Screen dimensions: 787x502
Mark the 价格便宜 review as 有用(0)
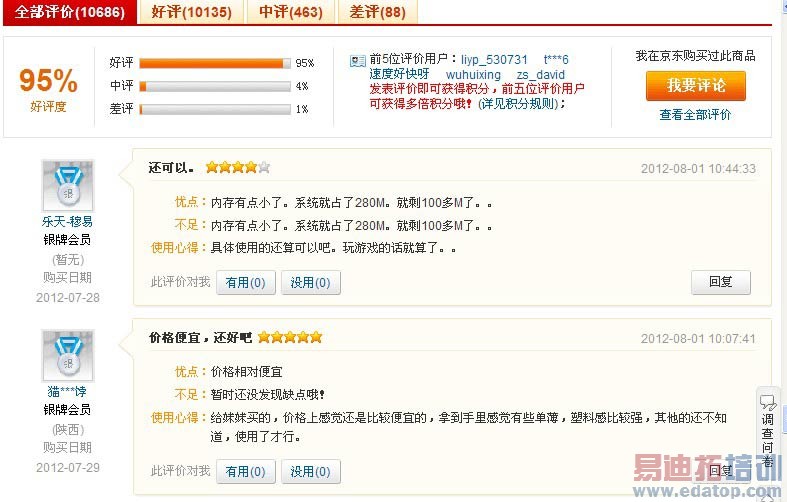[x=245, y=471]
